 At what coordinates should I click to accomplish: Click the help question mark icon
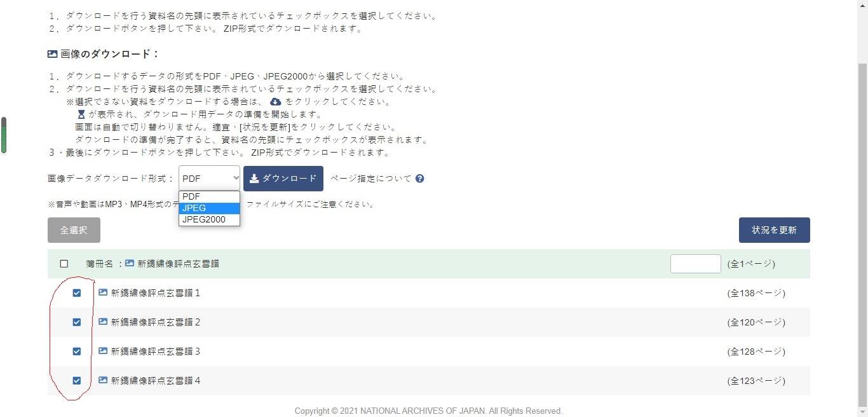(419, 179)
